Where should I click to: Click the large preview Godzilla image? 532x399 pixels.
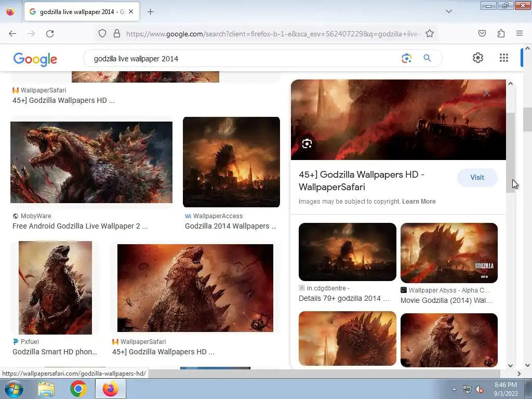pos(398,120)
